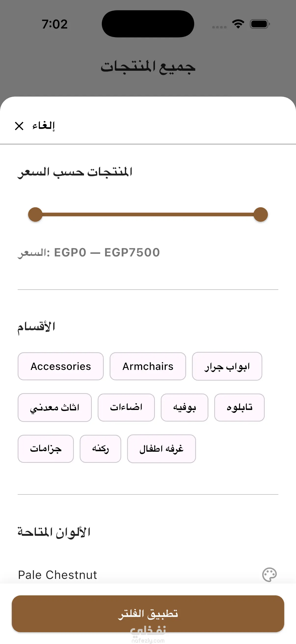Tap the battery status icon

[x=260, y=24]
